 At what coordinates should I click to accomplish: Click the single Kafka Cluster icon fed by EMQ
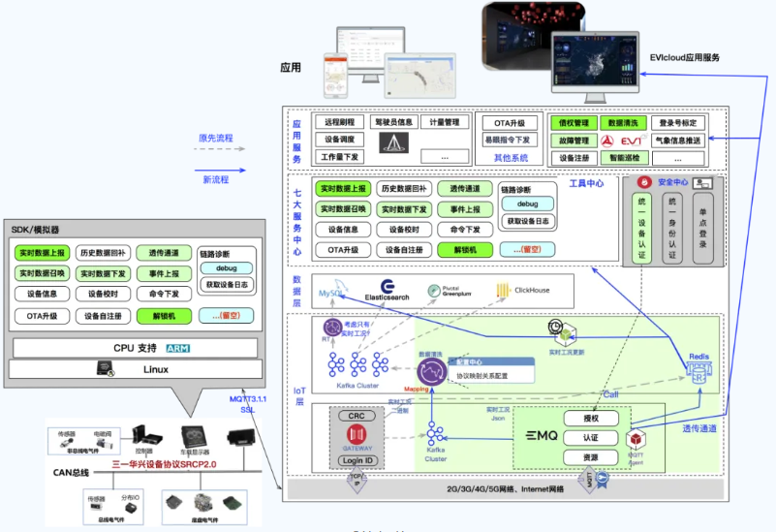click(x=435, y=434)
